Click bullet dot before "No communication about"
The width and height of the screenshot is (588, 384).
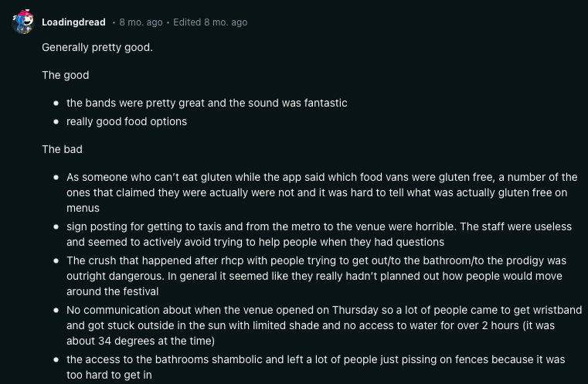point(56,310)
